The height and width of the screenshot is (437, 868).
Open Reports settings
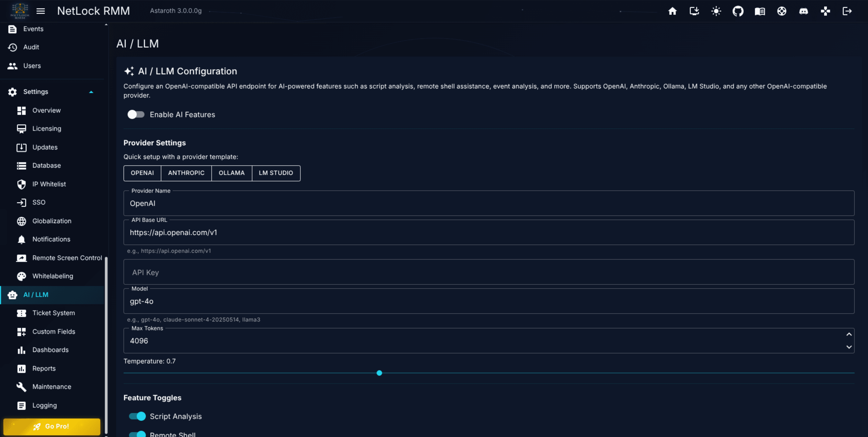point(52,369)
